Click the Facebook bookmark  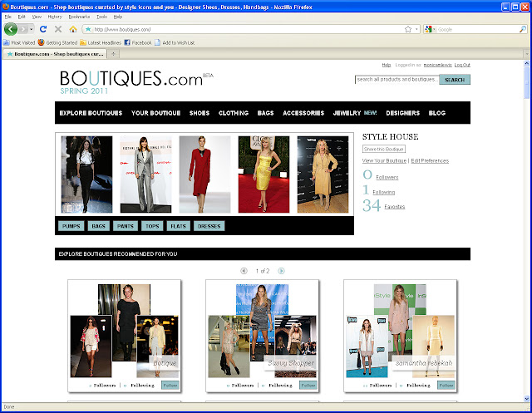[x=138, y=42]
